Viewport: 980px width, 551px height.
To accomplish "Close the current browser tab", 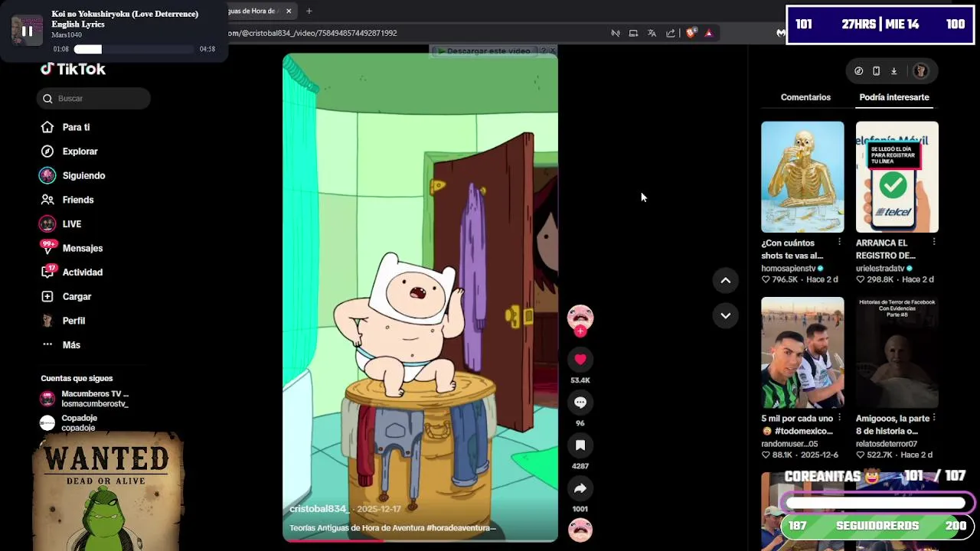I will [x=289, y=11].
